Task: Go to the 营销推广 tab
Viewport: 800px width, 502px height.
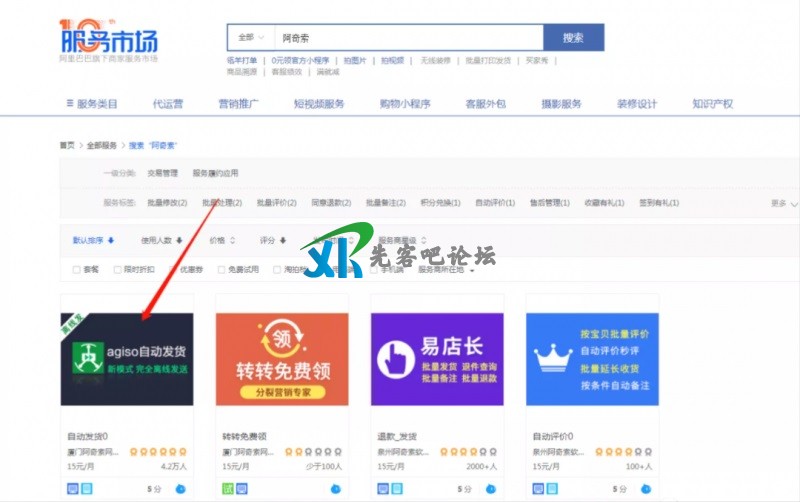Action: point(238,104)
